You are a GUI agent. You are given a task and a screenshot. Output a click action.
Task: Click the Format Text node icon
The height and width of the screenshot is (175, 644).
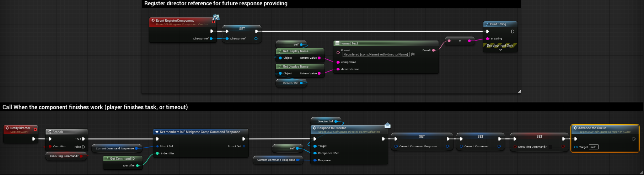coord(337,43)
